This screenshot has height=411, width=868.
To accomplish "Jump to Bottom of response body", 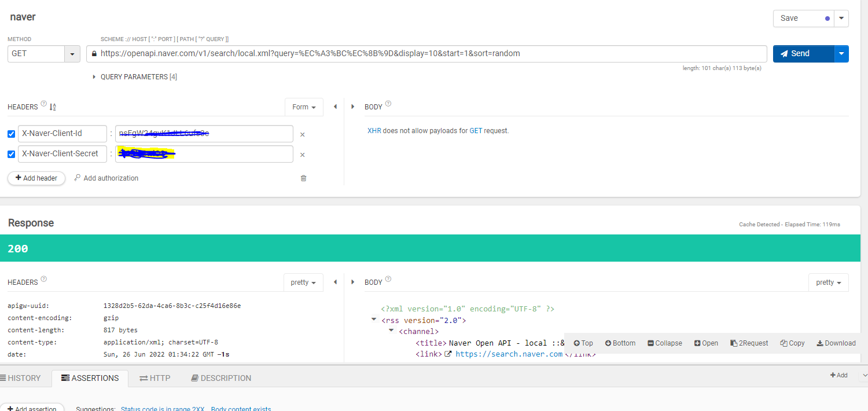I will [620, 343].
